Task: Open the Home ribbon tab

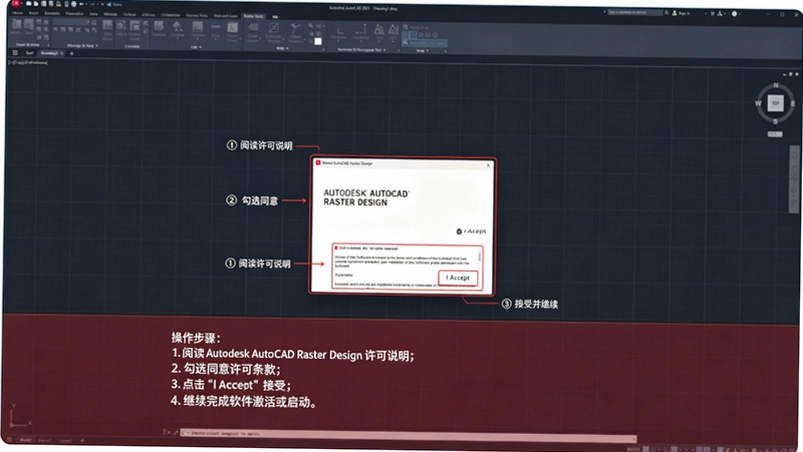Action: coord(17,13)
